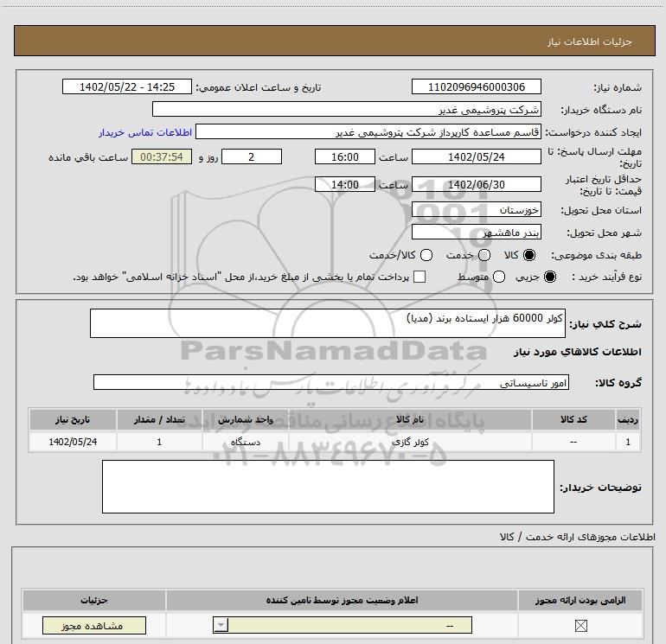The height and width of the screenshot is (644, 666).
Task: Click the province field خوزستان
Action: [476, 210]
